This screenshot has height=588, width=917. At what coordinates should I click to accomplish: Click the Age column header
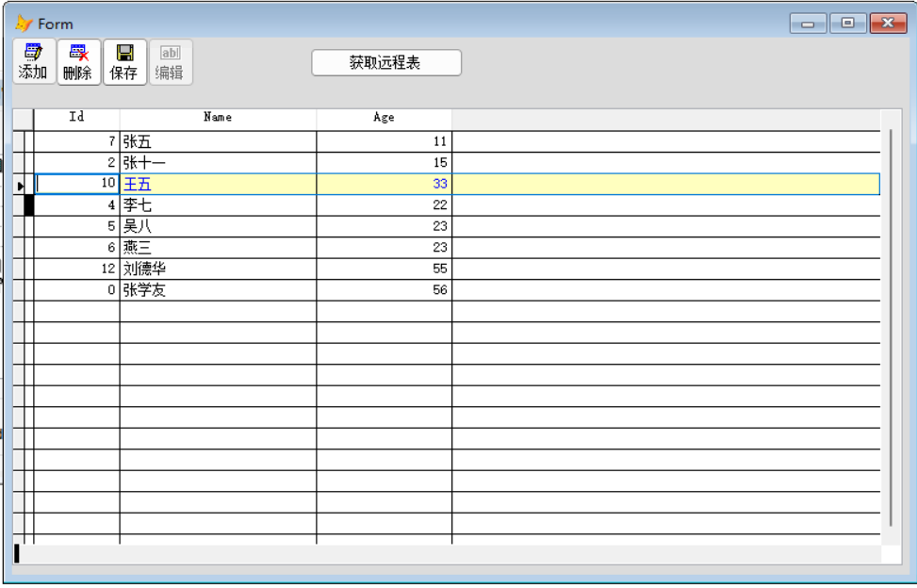click(384, 120)
